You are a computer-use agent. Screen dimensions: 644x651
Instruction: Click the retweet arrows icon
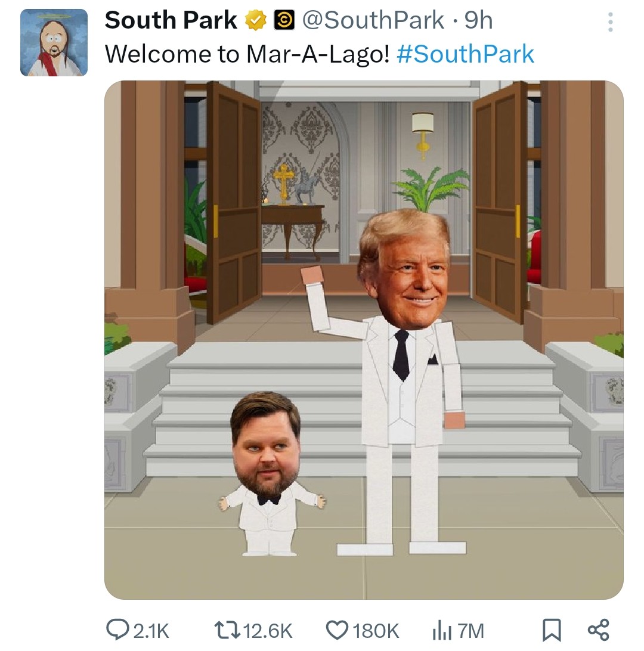(227, 630)
